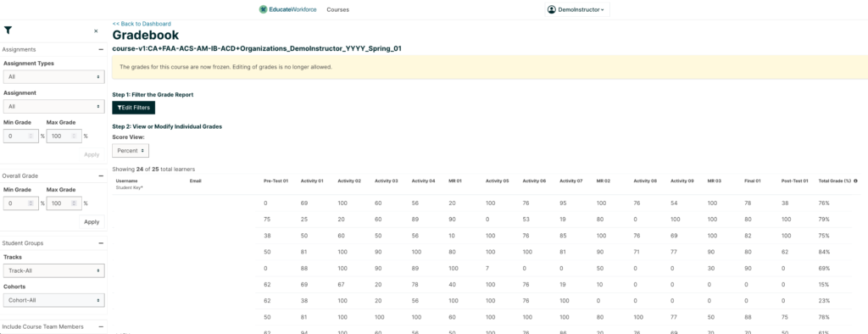This screenshot has height=334, width=868.
Task: Click the Activity 07 column header
Action: click(x=570, y=181)
